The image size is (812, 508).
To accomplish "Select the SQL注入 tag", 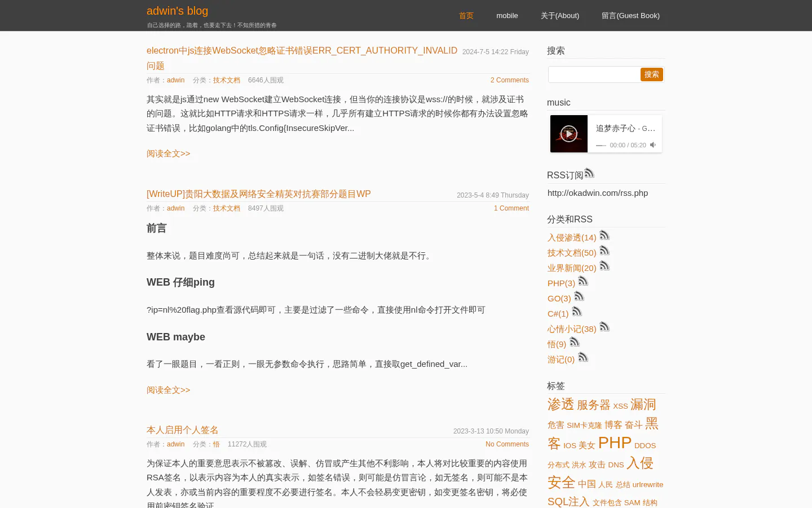I will pos(568,501).
